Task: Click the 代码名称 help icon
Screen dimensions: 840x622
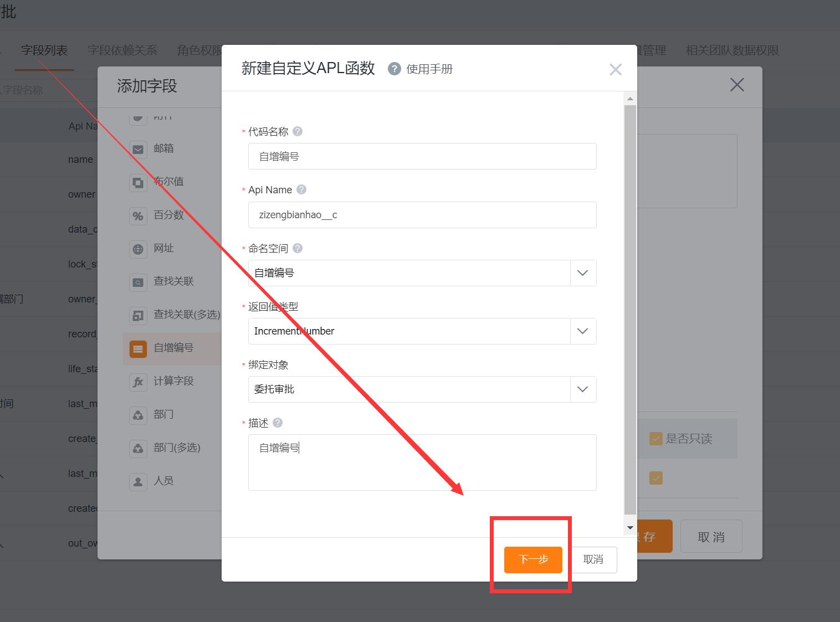Action: tap(298, 131)
